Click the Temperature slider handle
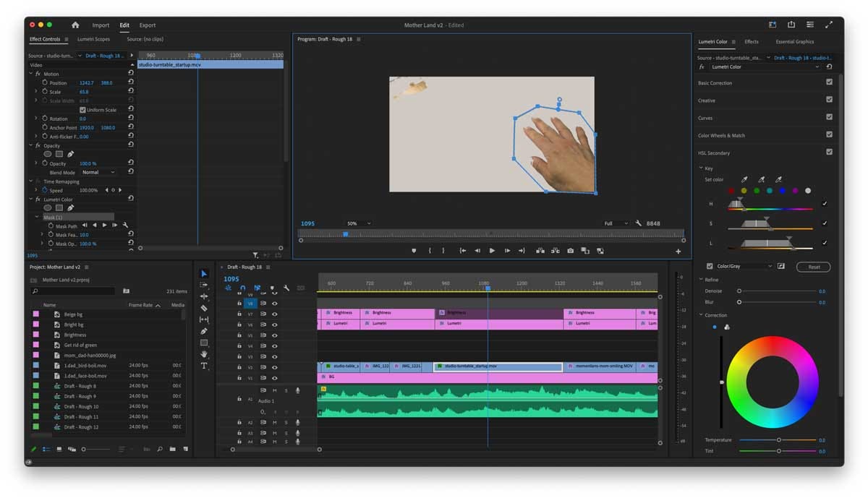This screenshot has width=868, height=498. point(779,439)
